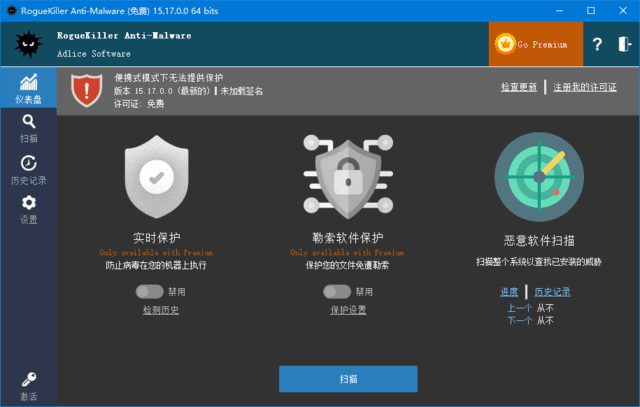The image size is (640, 407).
Task: Maximize the RogueKiller window
Action: [591, 11]
